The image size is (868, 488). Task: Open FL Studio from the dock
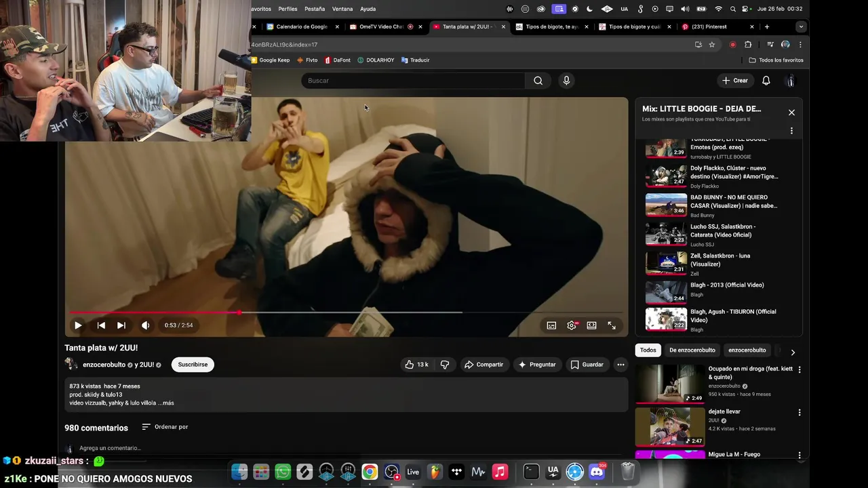(x=435, y=472)
